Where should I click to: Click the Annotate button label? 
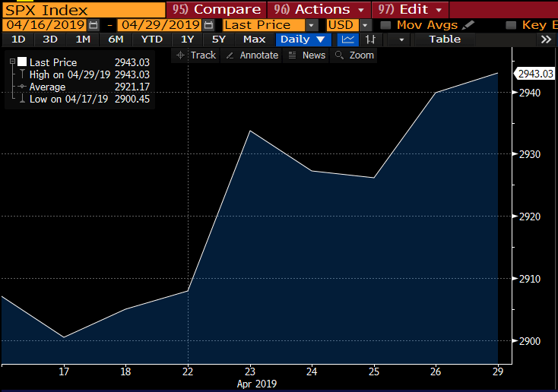click(259, 55)
